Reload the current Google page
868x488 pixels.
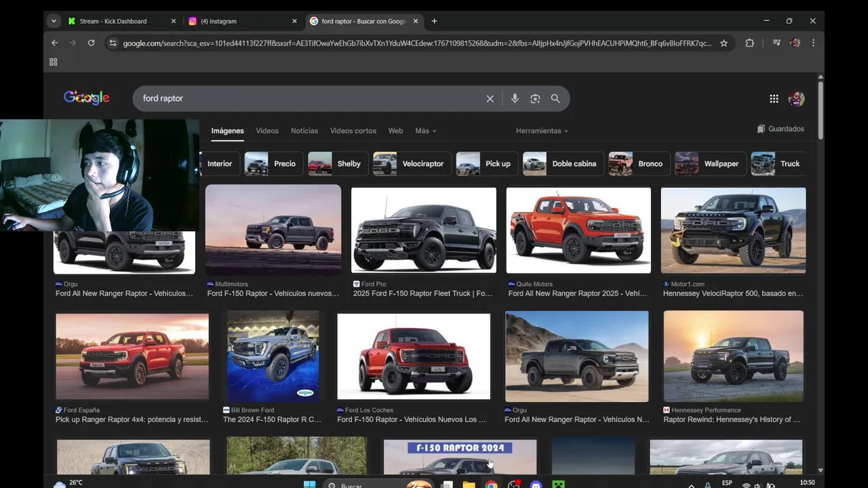coord(91,43)
